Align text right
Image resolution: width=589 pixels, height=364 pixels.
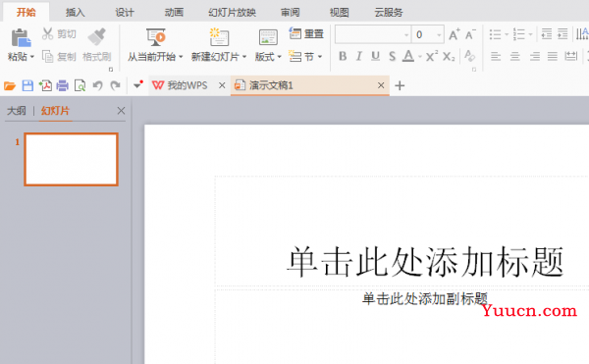click(535, 57)
